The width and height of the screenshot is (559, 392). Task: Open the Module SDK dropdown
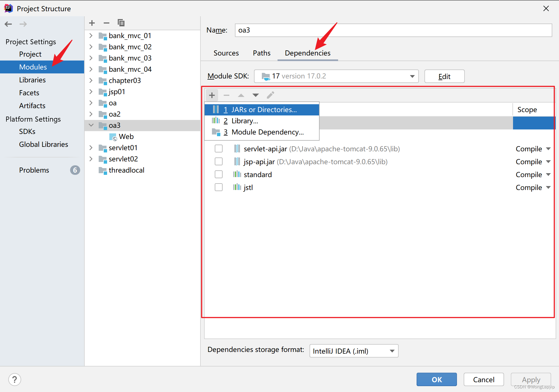click(x=336, y=76)
